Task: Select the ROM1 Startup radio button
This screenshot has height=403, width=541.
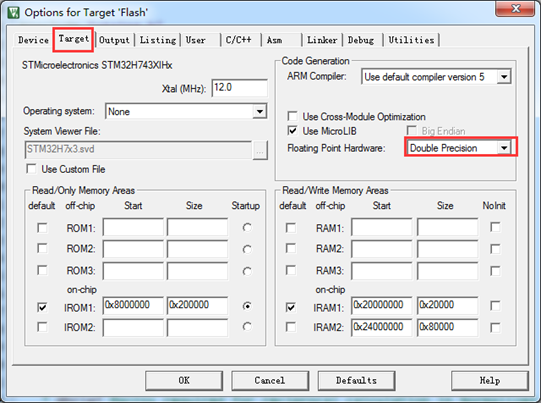Action: (247, 227)
